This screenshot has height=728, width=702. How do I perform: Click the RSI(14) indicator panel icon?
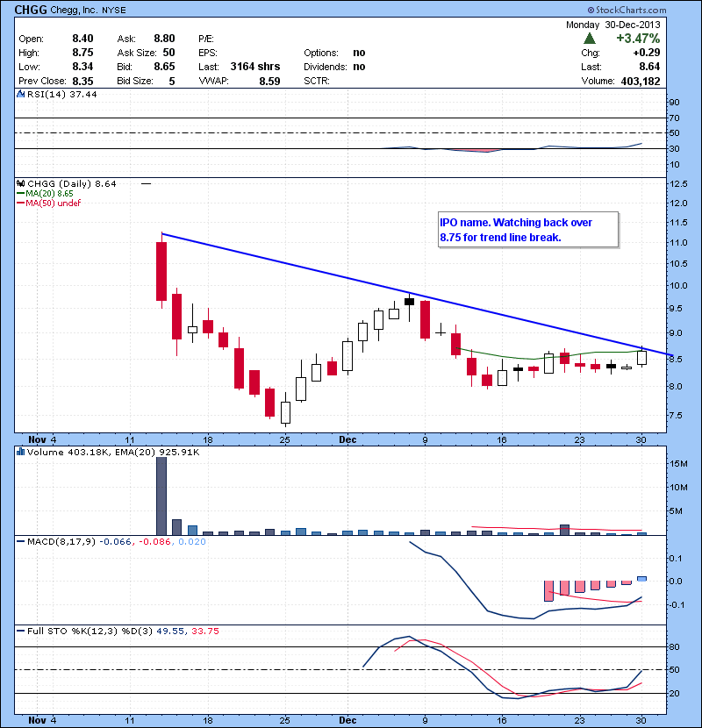coord(20,94)
